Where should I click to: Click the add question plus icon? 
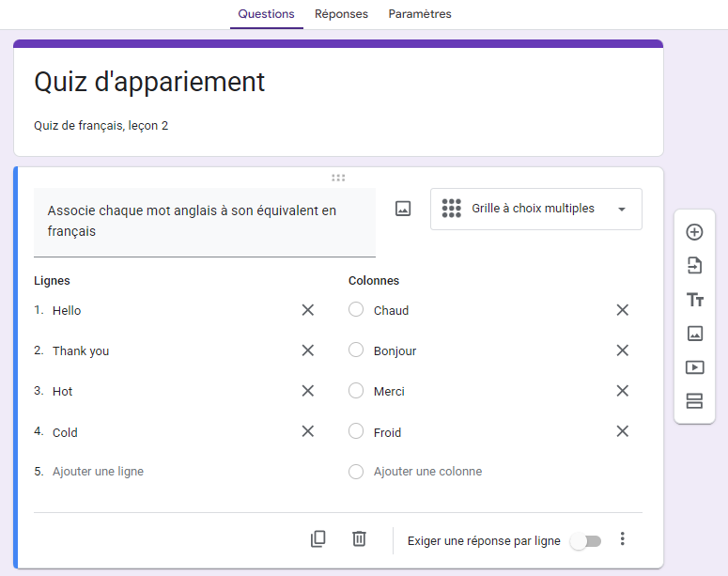click(694, 232)
